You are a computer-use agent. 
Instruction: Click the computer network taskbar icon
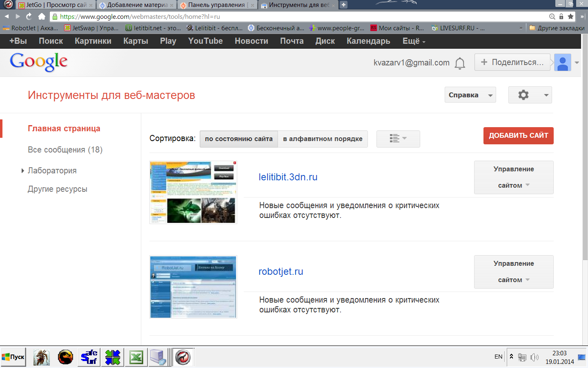pos(158,357)
